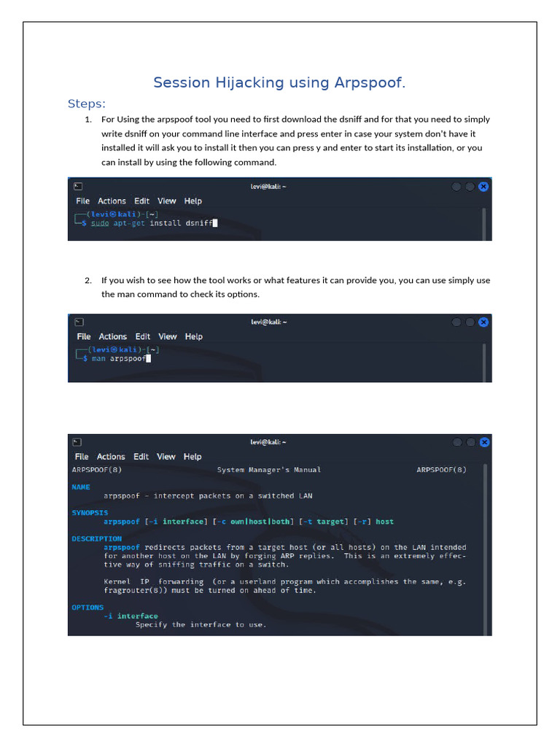
Task: Click terminal icon in the 'man arpspoof' window
Action: 79,322
